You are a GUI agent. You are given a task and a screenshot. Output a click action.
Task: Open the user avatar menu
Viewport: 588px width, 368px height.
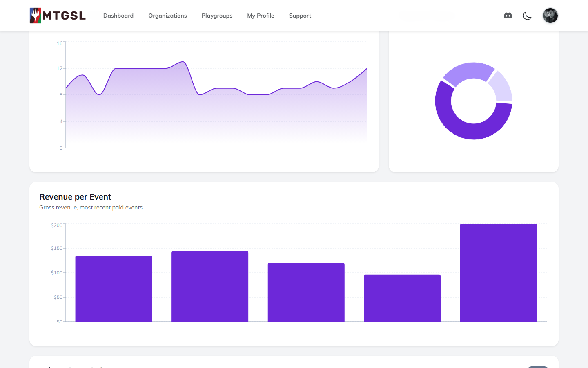pyautogui.click(x=550, y=16)
